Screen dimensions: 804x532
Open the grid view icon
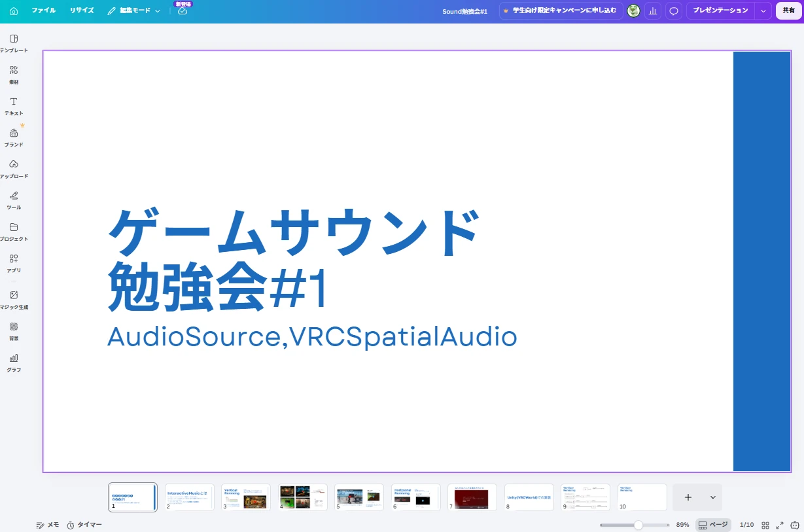[x=765, y=525]
